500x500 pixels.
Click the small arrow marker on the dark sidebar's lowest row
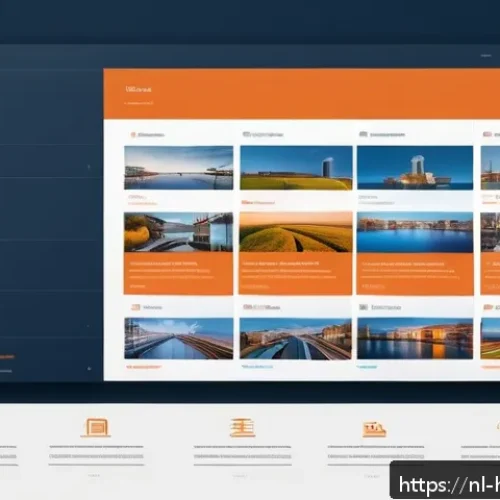[x=89, y=369]
